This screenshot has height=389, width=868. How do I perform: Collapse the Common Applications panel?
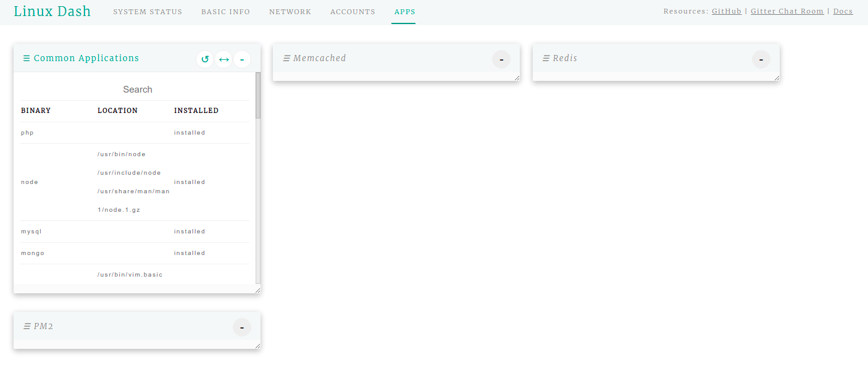coord(242,59)
